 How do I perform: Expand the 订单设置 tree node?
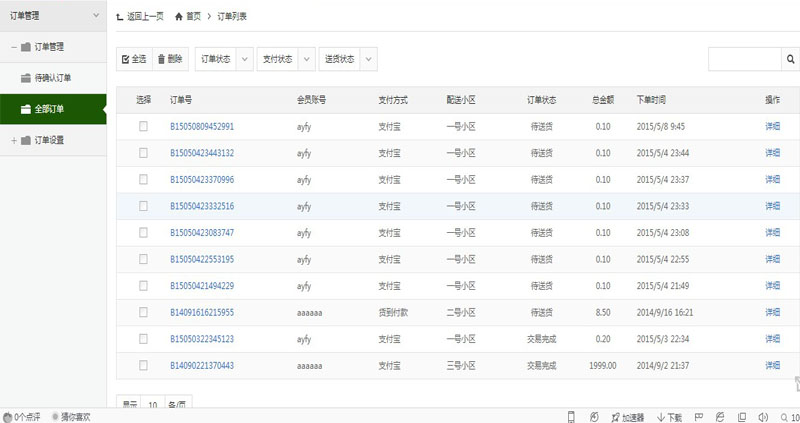coord(14,140)
